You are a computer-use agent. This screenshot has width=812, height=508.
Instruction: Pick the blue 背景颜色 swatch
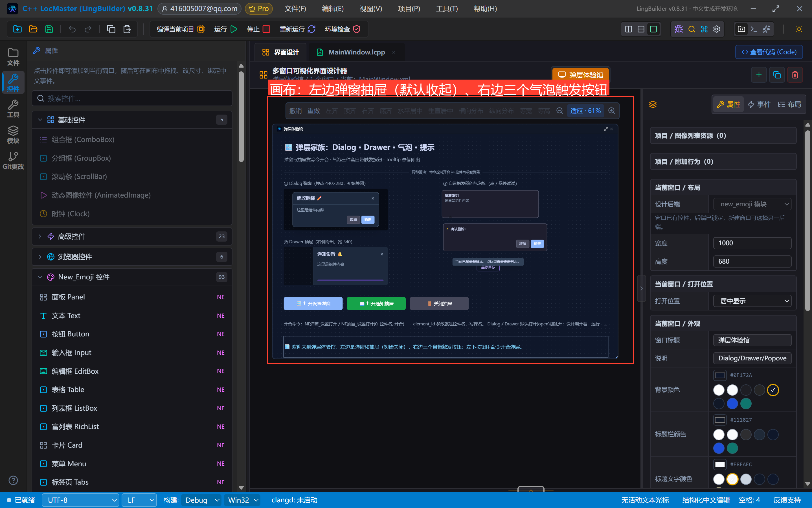click(732, 404)
